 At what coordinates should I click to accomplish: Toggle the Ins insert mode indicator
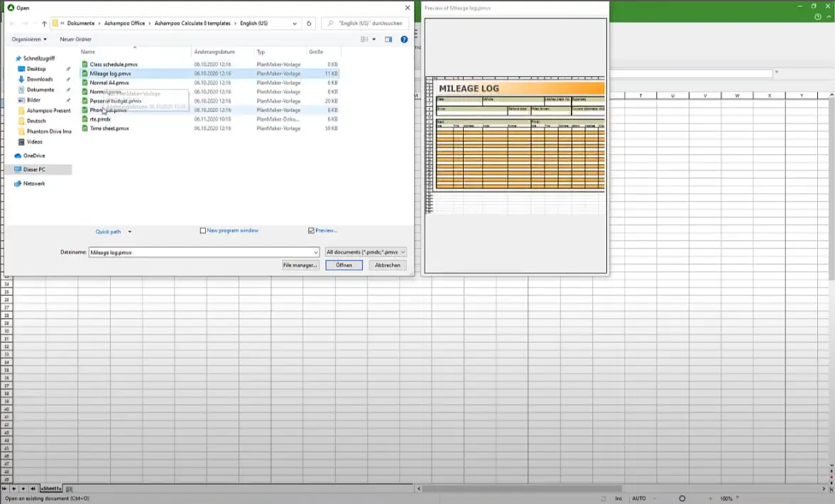[618, 498]
